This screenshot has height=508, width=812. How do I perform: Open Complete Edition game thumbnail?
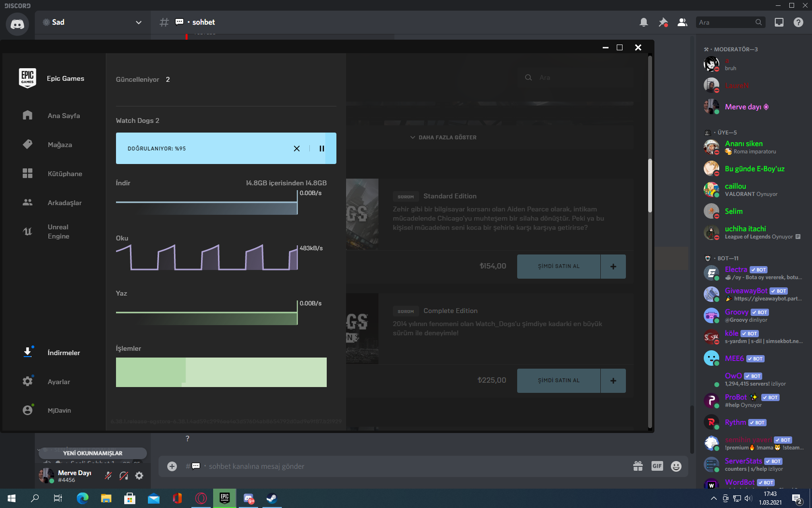click(362, 329)
